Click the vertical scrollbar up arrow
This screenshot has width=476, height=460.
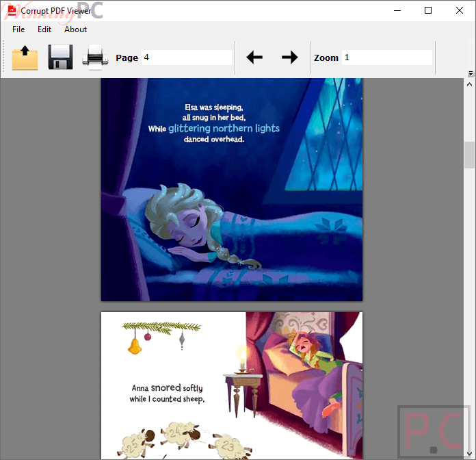[x=469, y=84]
